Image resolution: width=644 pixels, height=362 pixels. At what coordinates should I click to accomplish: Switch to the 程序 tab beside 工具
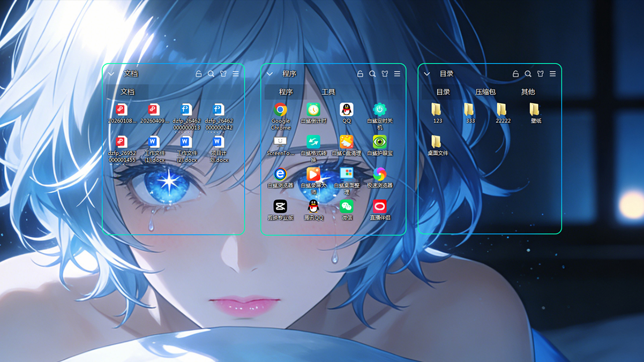(286, 92)
